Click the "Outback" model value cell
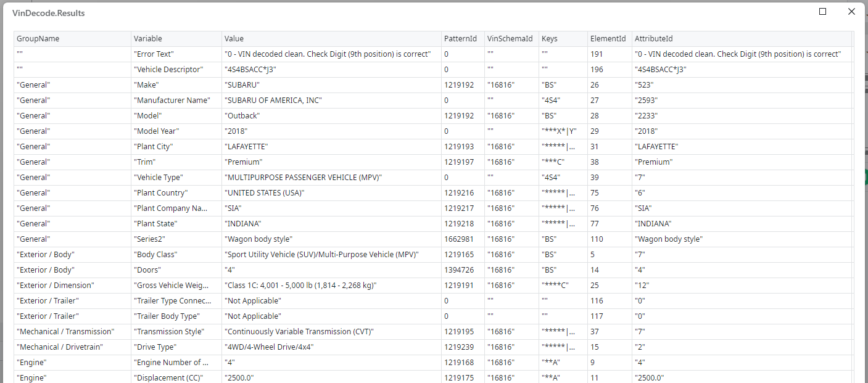 pos(242,116)
